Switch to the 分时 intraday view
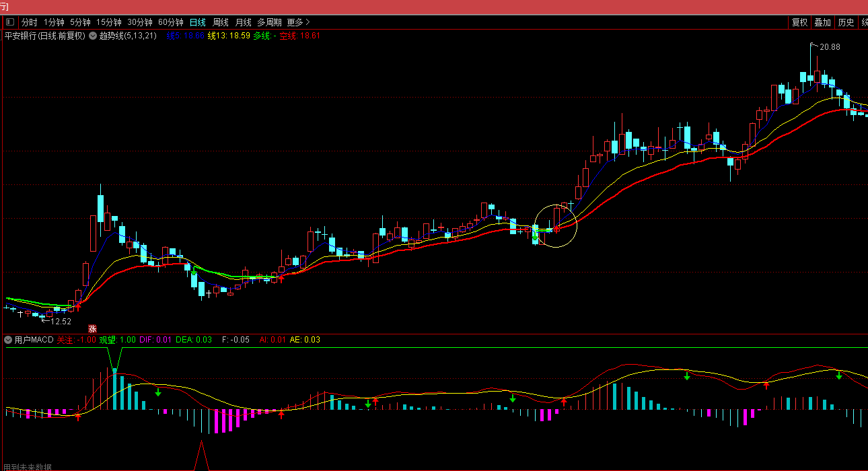The height and width of the screenshot is (471, 868). (x=29, y=22)
